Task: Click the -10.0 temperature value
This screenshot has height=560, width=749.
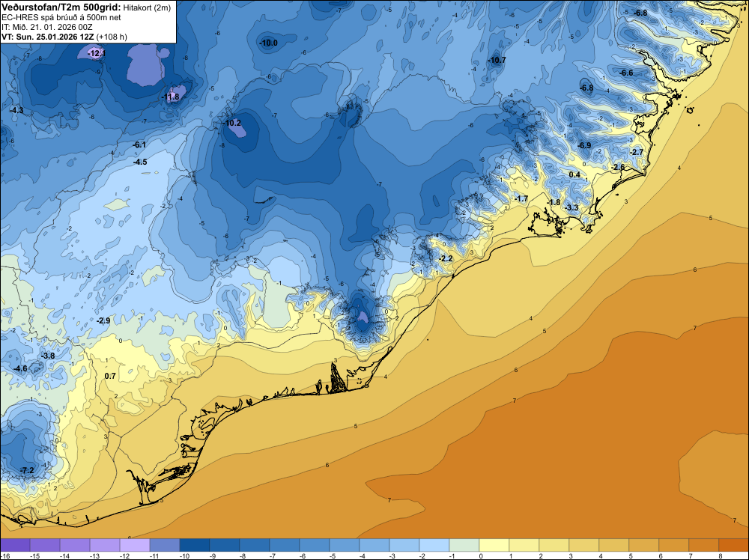Action: tap(268, 43)
